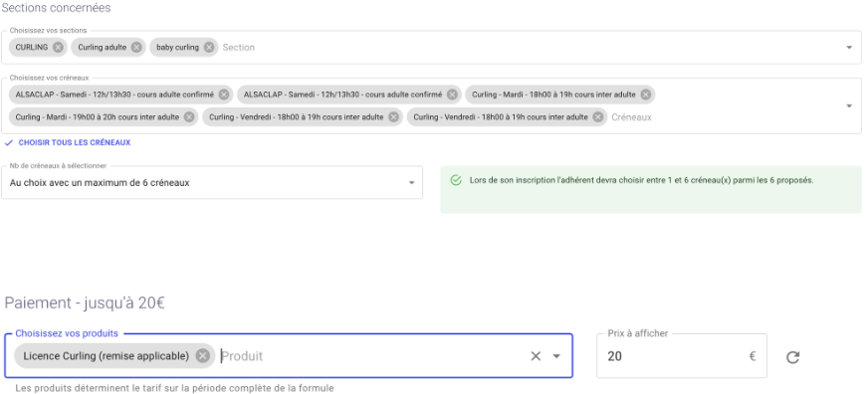Select the Licence Curling (remise applicable) chip label
The width and height of the screenshot is (868, 394).
click(107, 356)
